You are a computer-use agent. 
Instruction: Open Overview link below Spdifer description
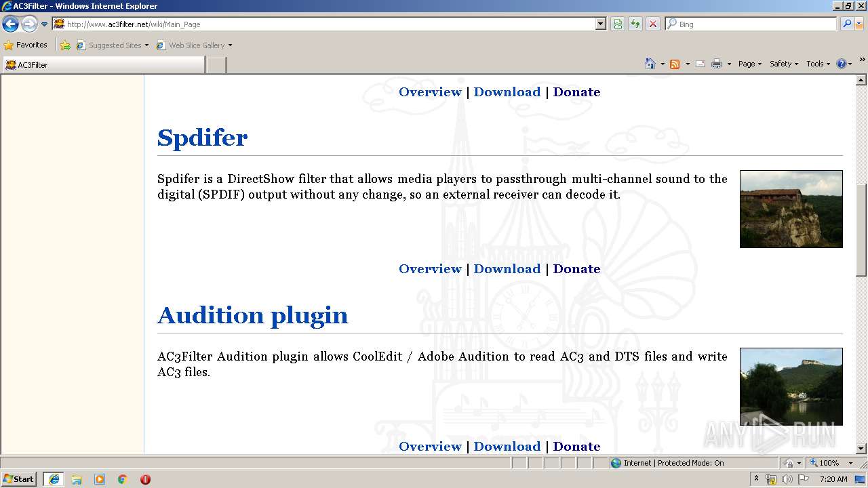pos(430,269)
